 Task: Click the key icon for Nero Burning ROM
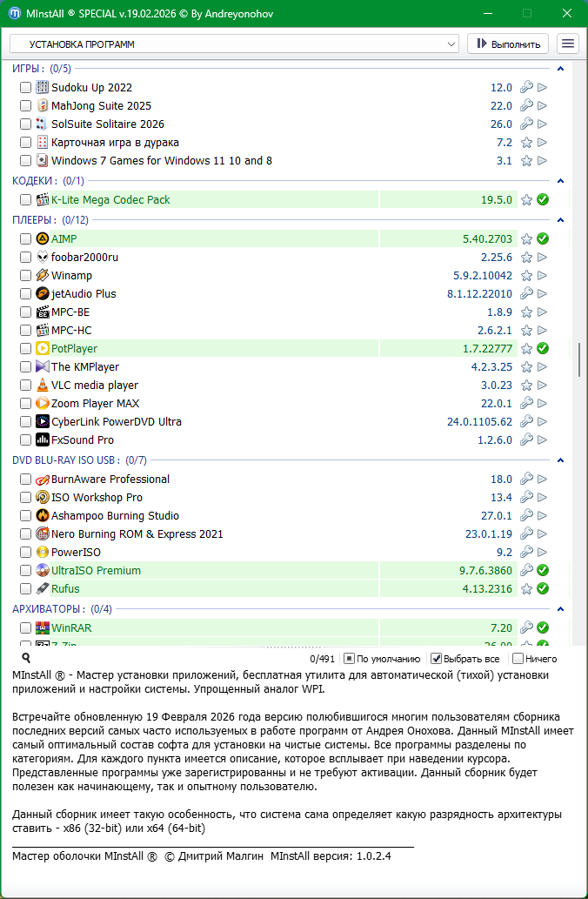pos(526,534)
